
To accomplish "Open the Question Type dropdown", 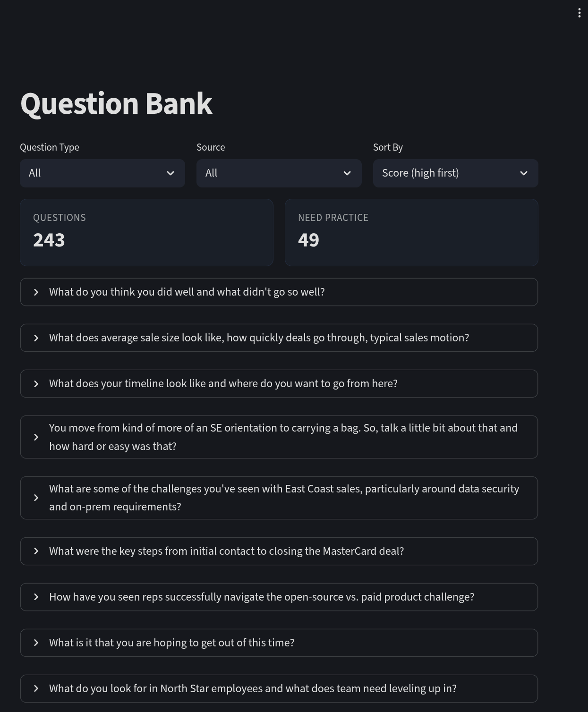I will click(102, 173).
